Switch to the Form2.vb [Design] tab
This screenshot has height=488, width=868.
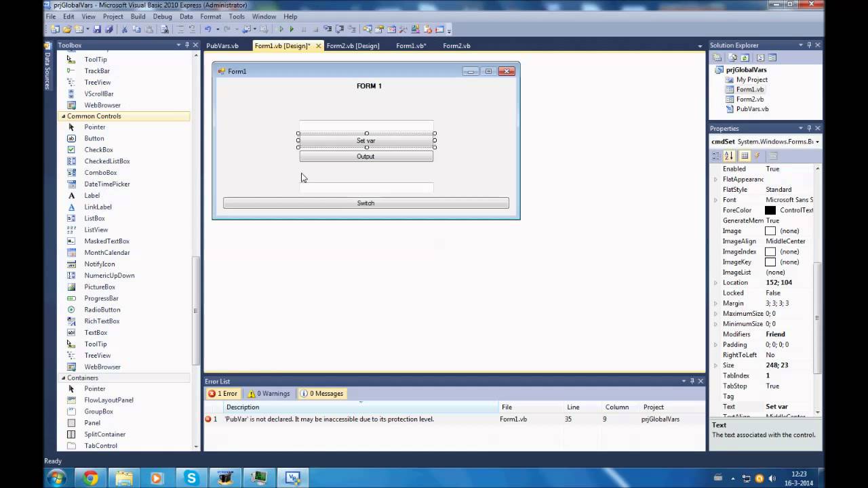coord(353,45)
